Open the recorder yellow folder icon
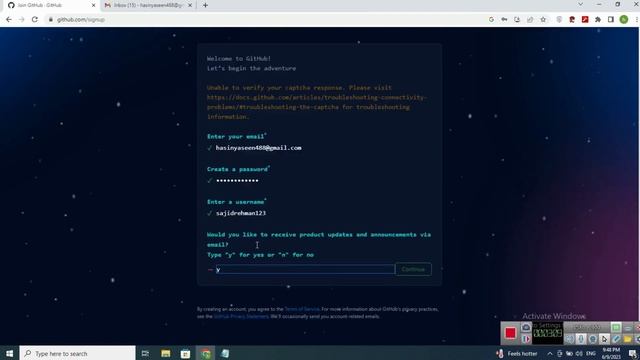Viewport: 640px width, 360px height. click(627, 339)
